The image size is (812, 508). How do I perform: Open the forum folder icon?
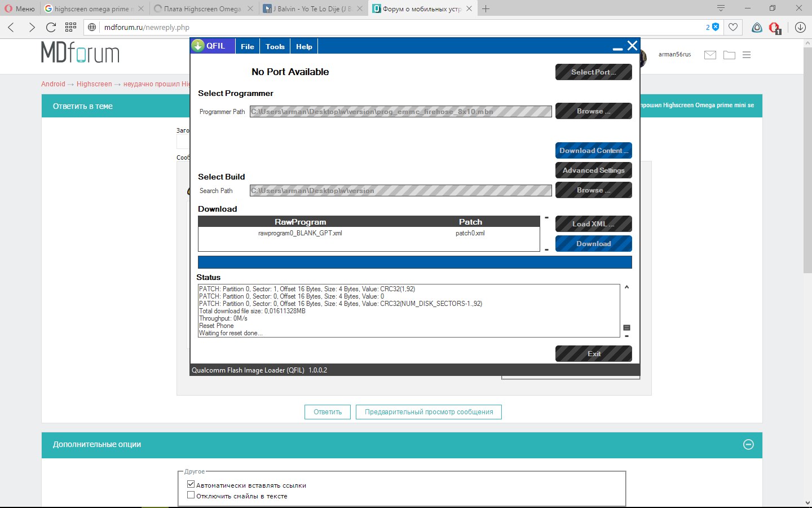pos(729,55)
